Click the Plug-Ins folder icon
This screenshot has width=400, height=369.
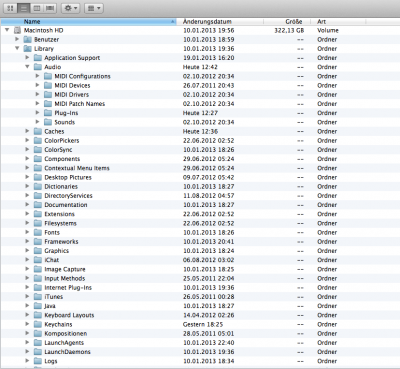[x=48, y=113]
